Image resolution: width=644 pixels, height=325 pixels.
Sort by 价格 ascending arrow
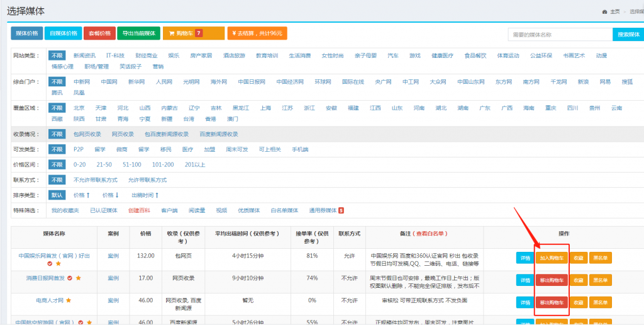pos(82,195)
